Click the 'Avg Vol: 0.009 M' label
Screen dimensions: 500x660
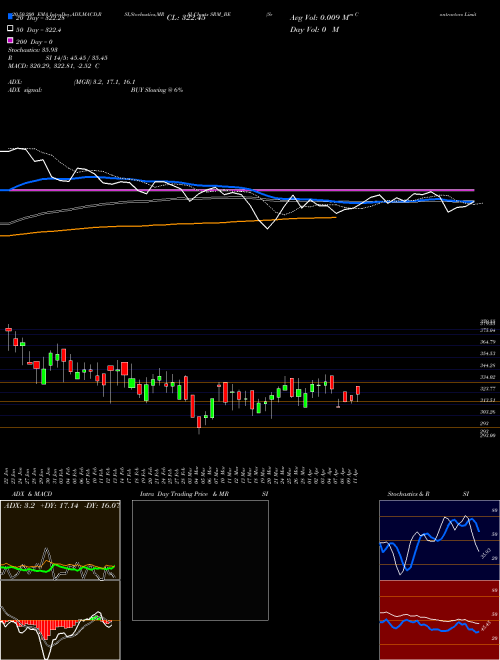321,18
